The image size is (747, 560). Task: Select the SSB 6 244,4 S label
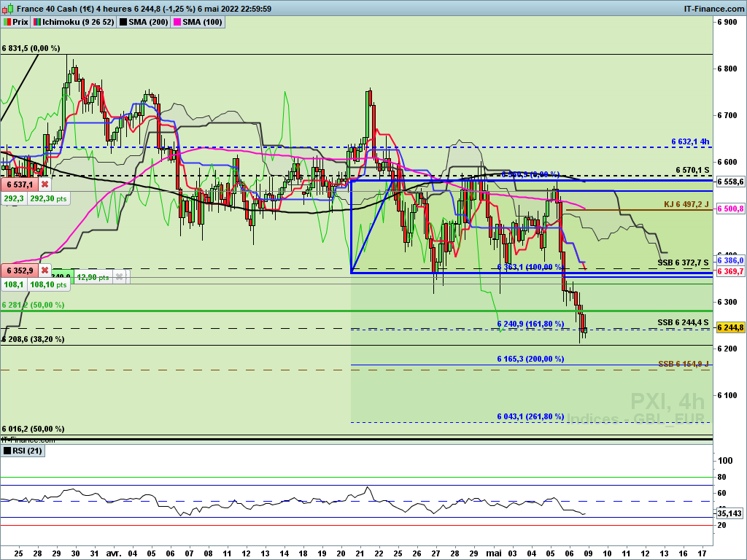683,322
